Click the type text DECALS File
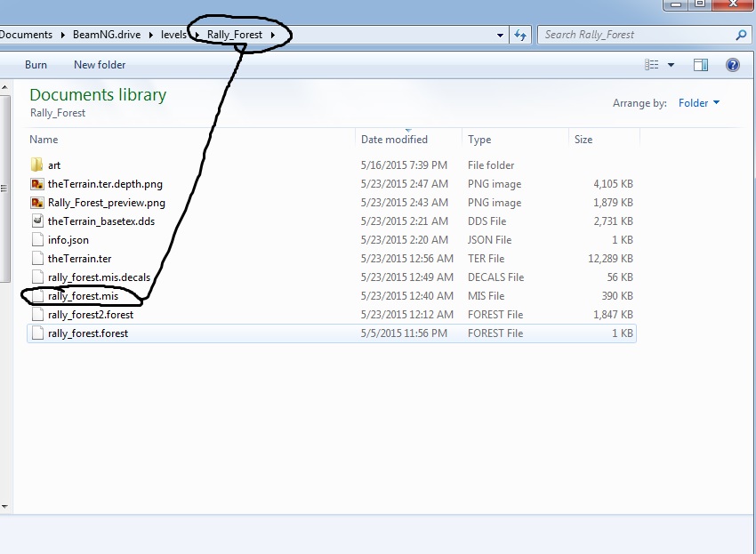756x554 pixels. 495,277
